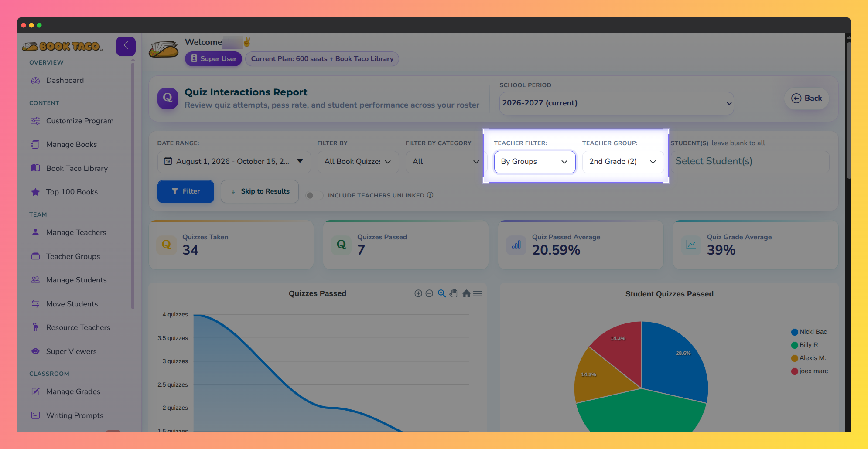
Task: Click the purple Q report icon
Action: tap(167, 98)
